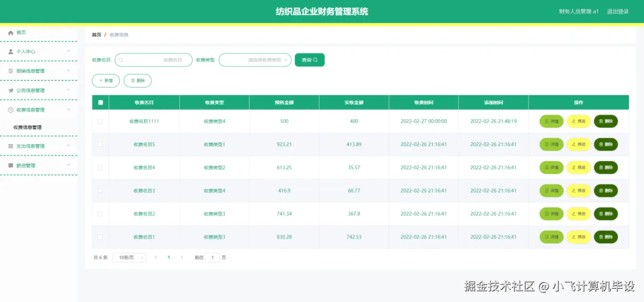Click the next page arrow
Screen dimensions: 644x302
(182, 258)
